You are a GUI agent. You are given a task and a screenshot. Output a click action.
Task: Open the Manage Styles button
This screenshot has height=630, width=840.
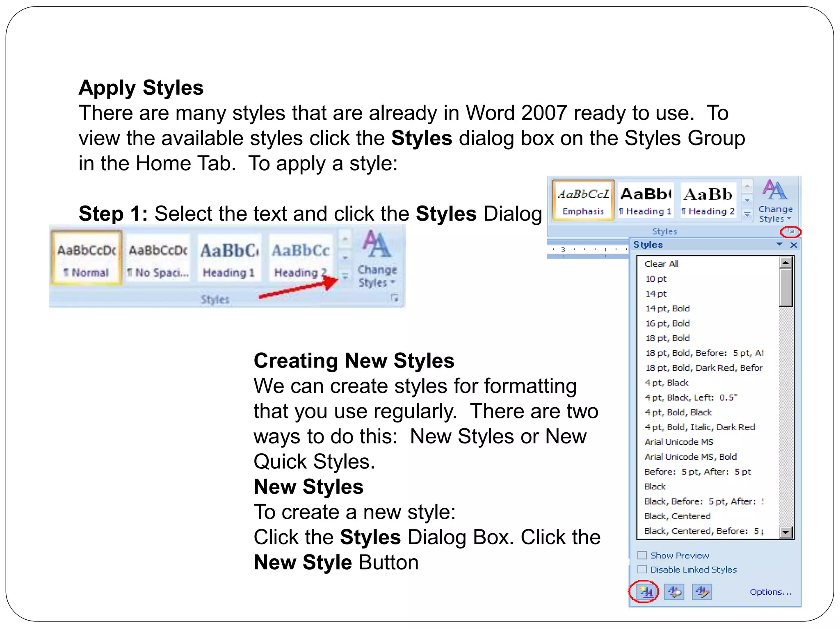pos(702,592)
